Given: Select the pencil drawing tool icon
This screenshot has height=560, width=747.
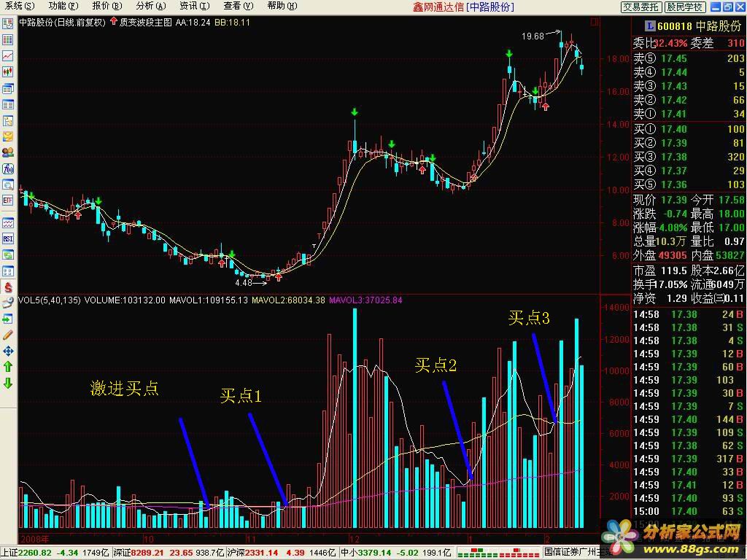Looking at the screenshot, I should (7, 335).
